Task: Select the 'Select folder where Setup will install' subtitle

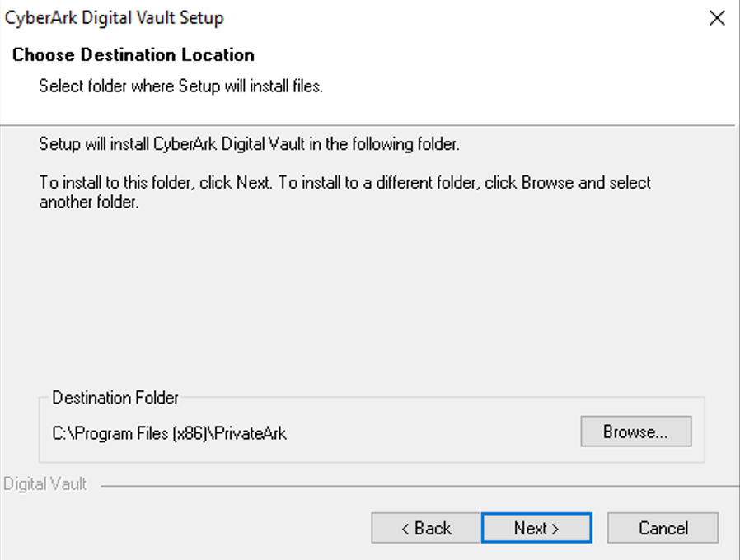Action: point(180,86)
